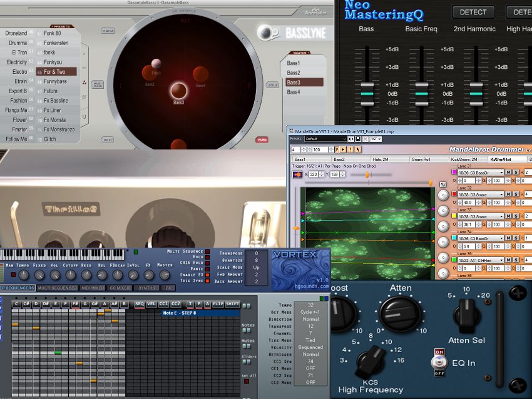Click the P record icon in Mandelbrot Drummer toolbar

pyautogui.click(x=337, y=149)
